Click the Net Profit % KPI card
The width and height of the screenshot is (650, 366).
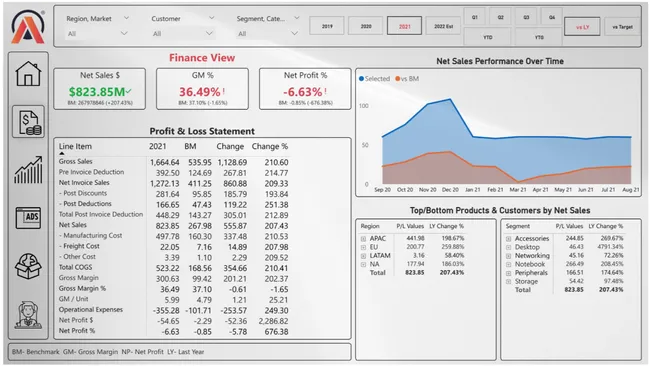305,89
